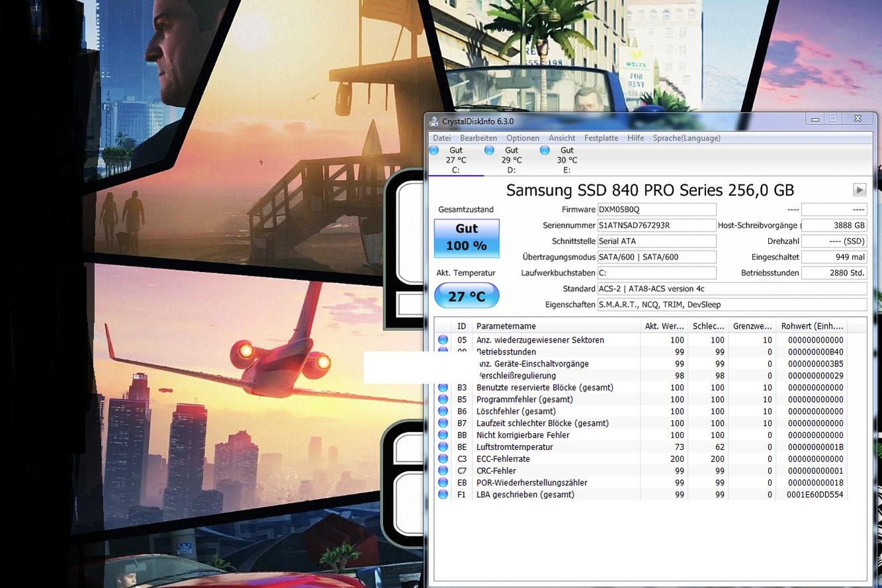882x588 pixels.
Task: Click the CrystalDiskInfo title bar icon
Action: coord(433,122)
